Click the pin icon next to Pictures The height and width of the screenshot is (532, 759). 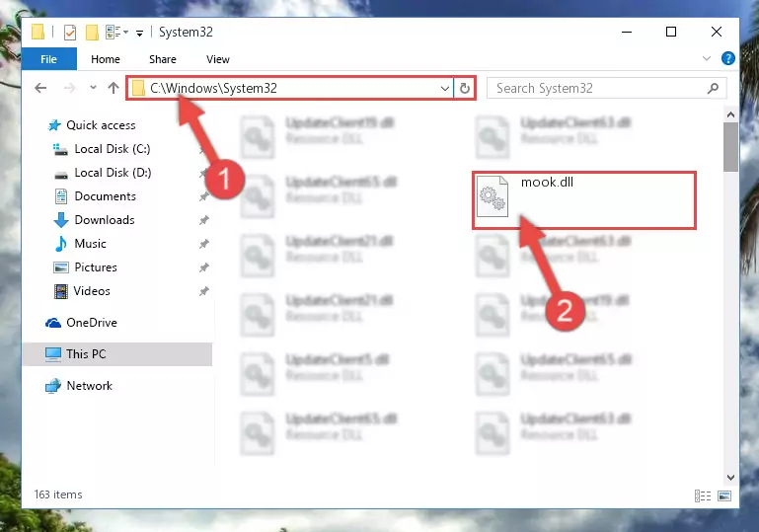coord(203,267)
